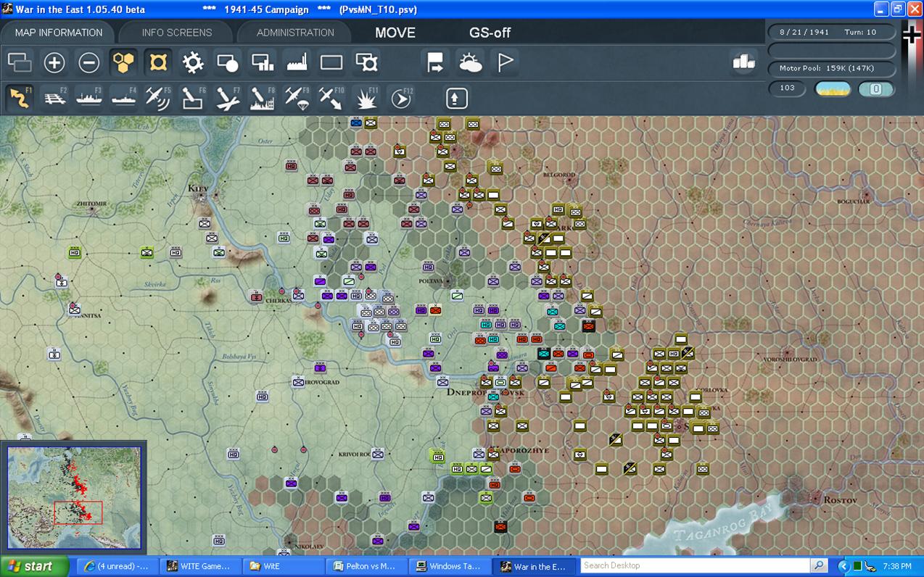Switch to the (4 unread) browser taskbar item

116,566
